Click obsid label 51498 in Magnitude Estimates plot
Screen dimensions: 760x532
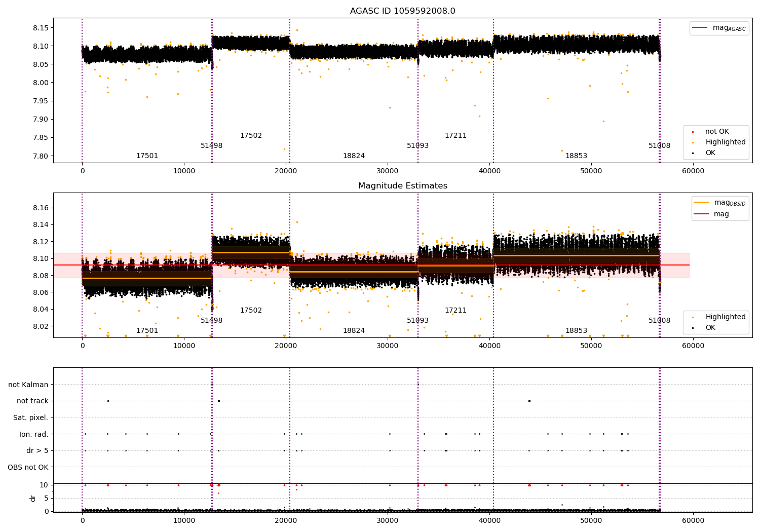[212, 321]
